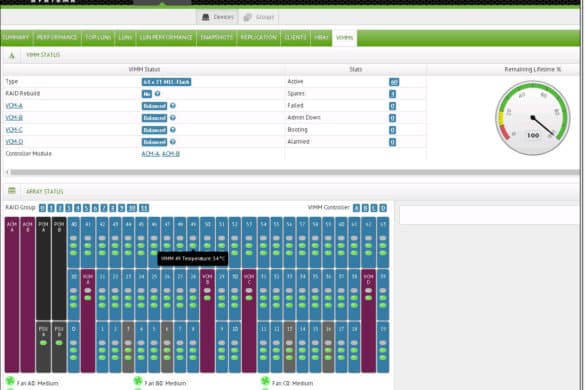Select VIMM slot 39 in array
The height and width of the screenshot is (390, 585).
tap(383, 294)
